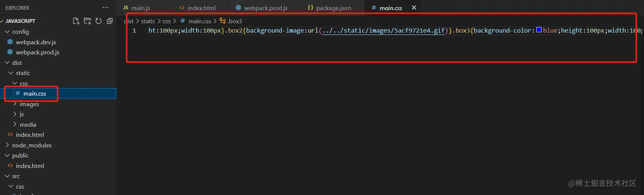The height and width of the screenshot is (195, 644).
Task: Click the css breadcrumb segment
Action: coord(167,21)
